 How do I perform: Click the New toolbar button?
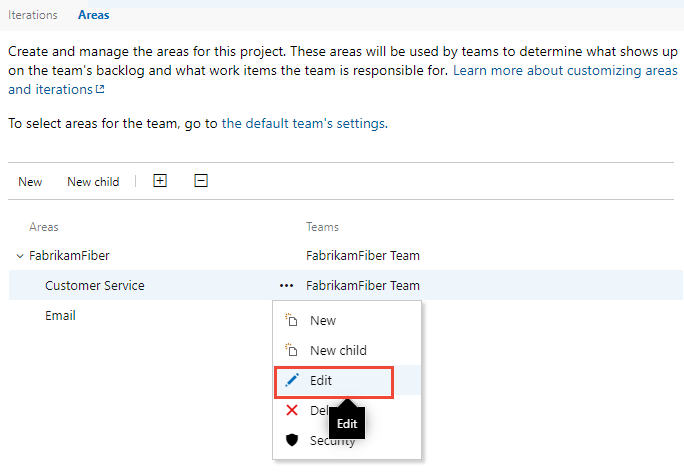[x=30, y=182]
